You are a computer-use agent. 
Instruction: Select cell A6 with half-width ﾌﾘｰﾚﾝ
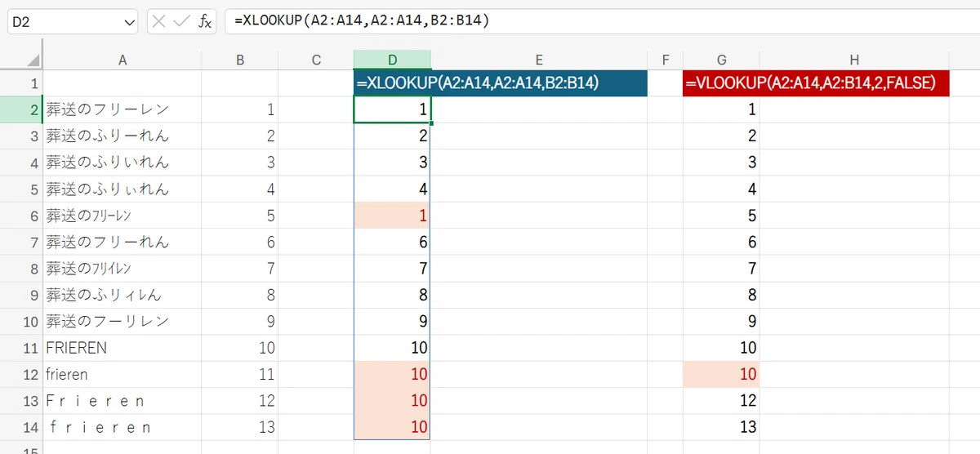(122, 216)
